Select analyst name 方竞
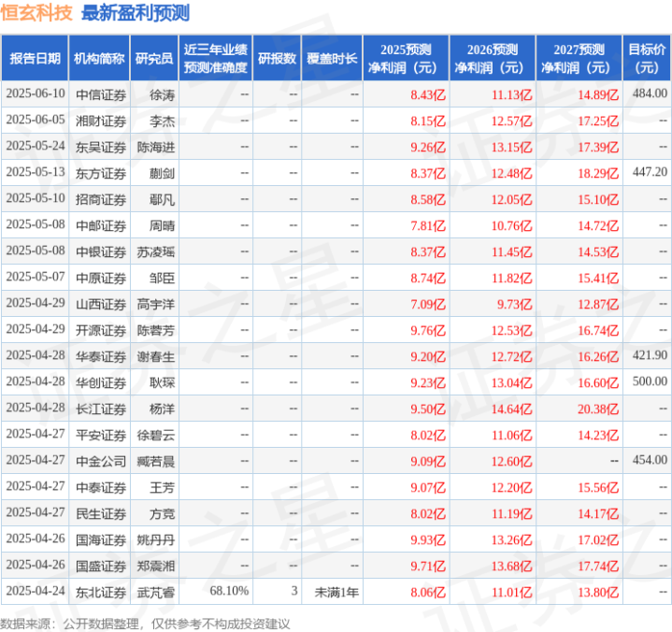672x632 pixels. coord(162,513)
